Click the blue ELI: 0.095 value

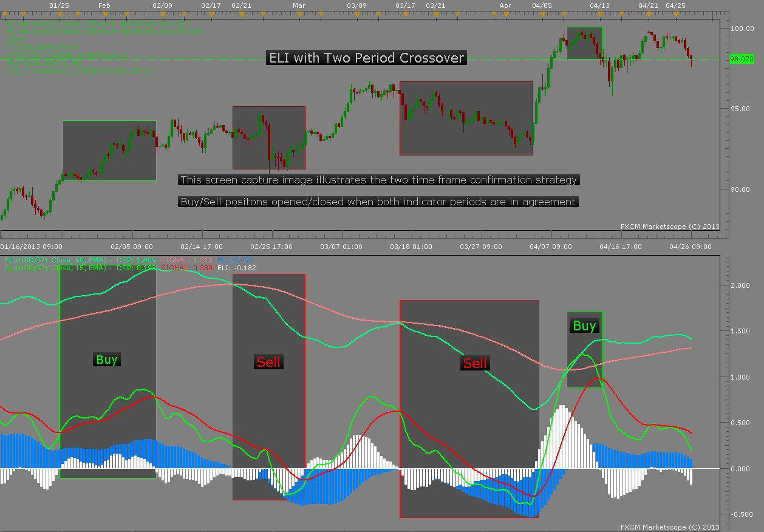tap(235, 260)
